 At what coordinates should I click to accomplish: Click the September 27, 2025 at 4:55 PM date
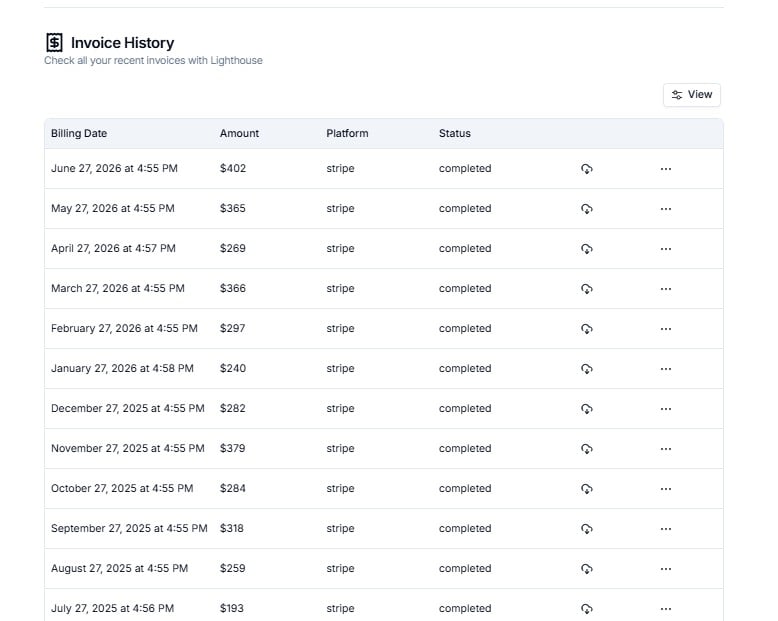pos(129,528)
